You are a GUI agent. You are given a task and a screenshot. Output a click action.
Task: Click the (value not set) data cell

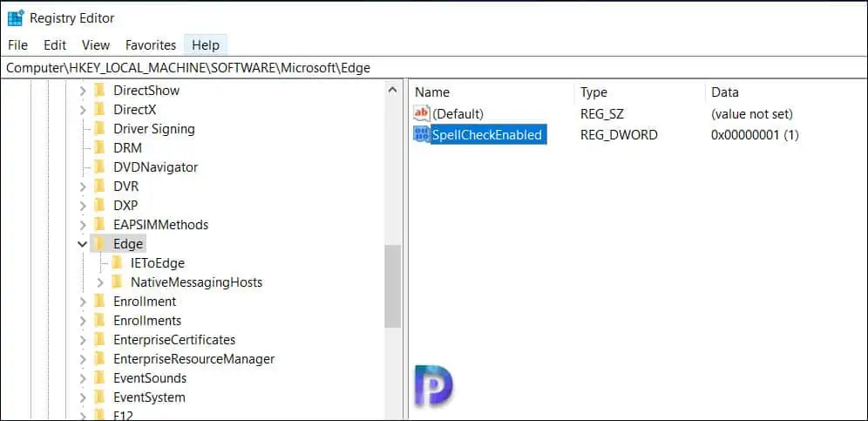(752, 115)
